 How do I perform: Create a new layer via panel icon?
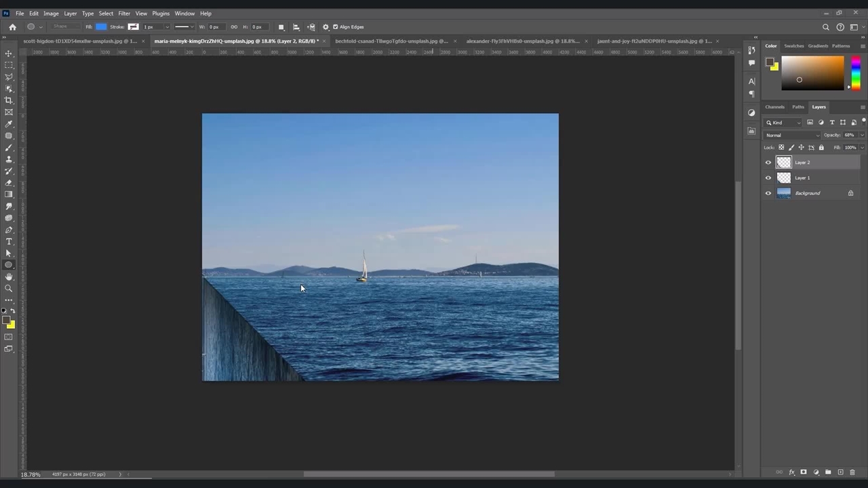840,472
